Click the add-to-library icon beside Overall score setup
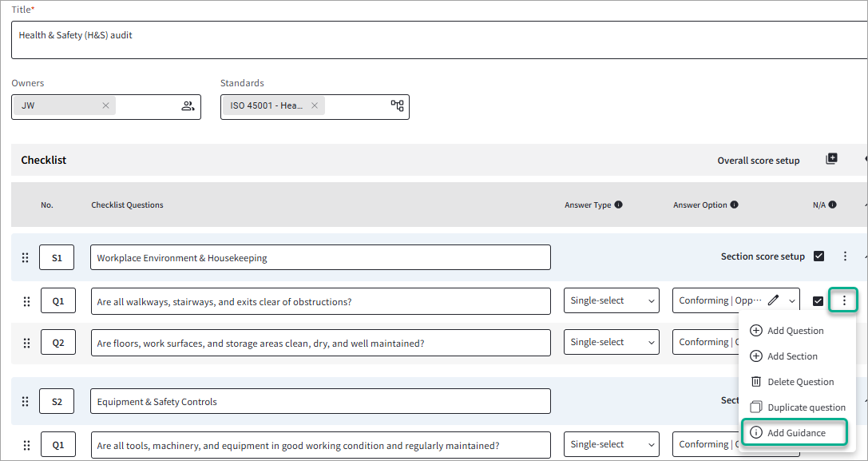The image size is (868, 461). pos(831,159)
